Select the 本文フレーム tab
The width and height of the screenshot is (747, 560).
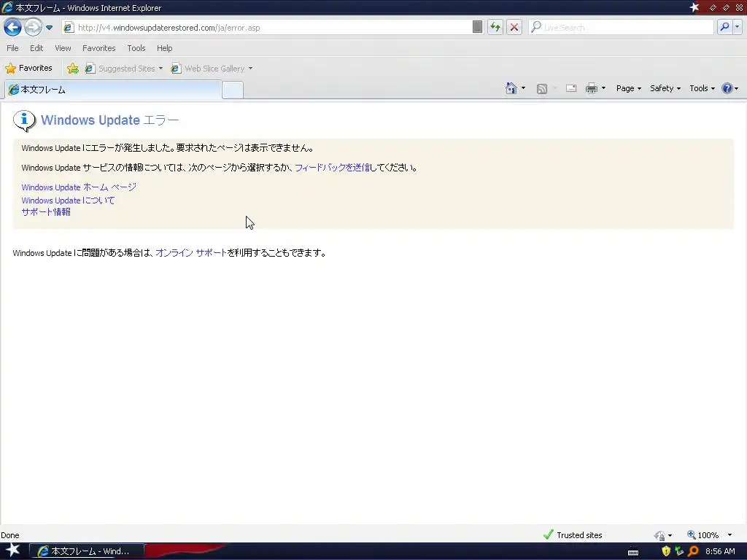click(x=113, y=90)
